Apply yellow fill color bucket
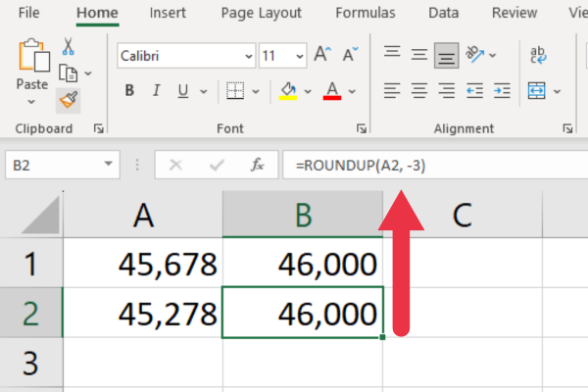Screen dimensions: 588x392 (x=288, y=91)
